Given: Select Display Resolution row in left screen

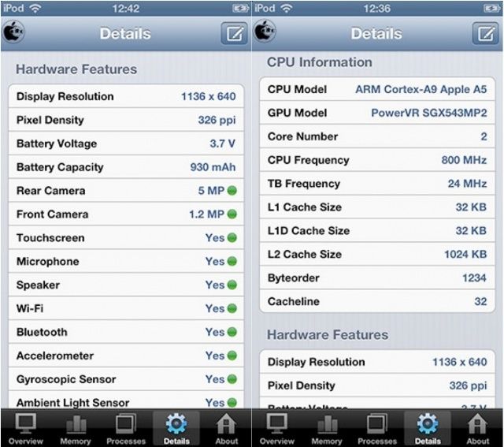Looking at the screenshot, I should tap(126, 96).
